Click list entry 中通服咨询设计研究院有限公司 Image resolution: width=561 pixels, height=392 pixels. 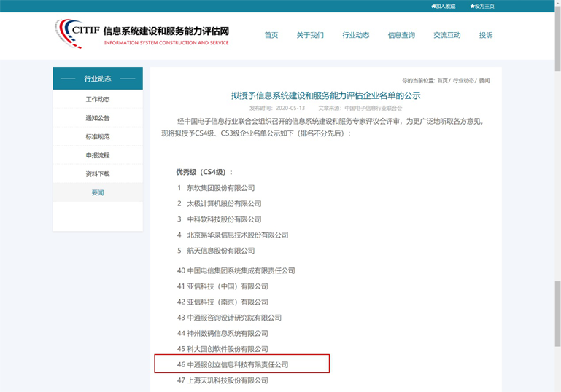234,318
